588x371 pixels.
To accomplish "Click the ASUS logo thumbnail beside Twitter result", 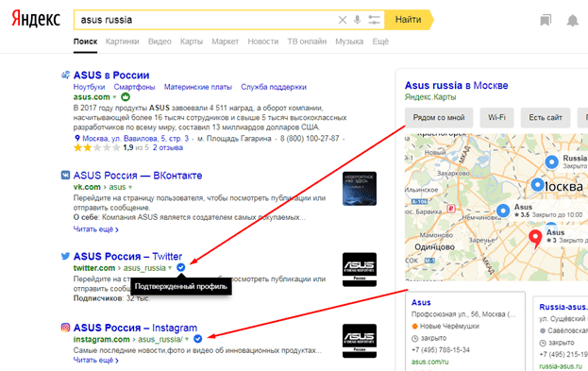I will [x=360, y=269].
